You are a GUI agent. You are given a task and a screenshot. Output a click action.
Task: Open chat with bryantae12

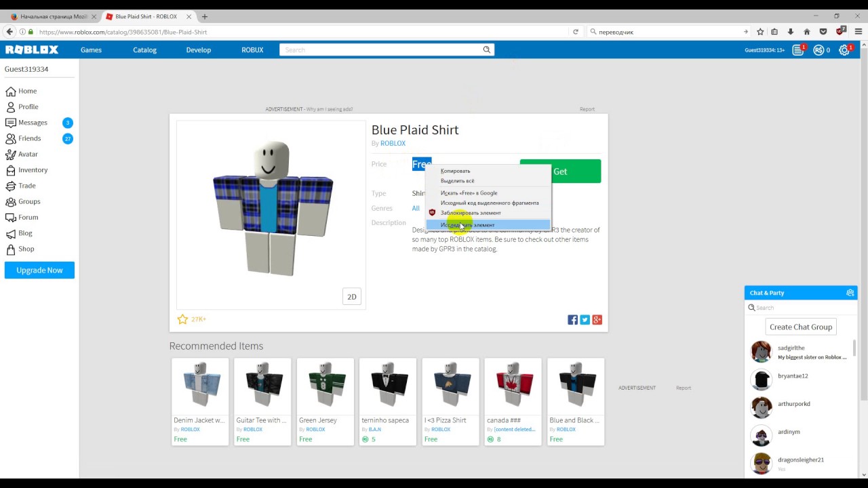tap(800, 380)
